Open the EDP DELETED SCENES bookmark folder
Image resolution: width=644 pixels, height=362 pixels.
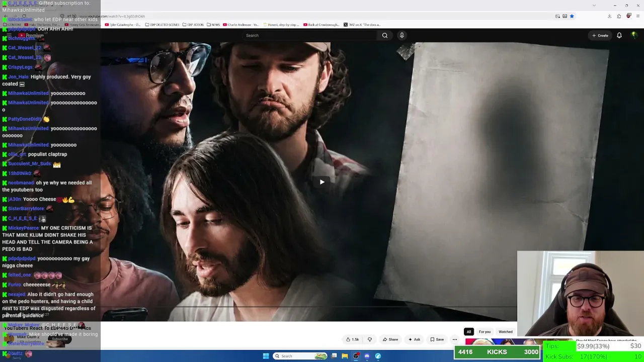point(162,25)
